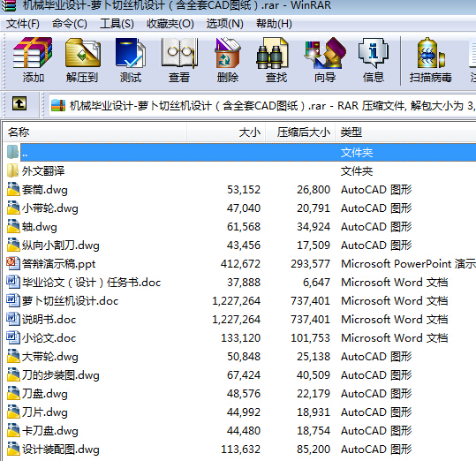Click the 说明书.doc Word icon

[x=12, y=319]
